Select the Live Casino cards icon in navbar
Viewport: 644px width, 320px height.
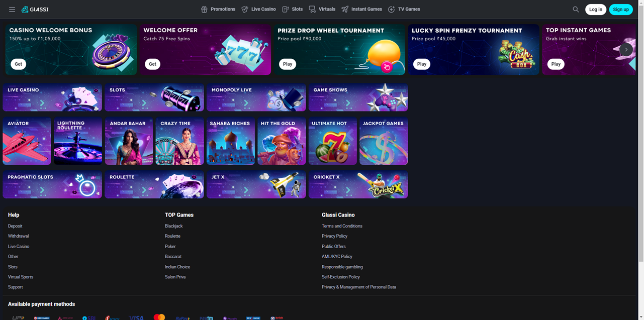click(x=244, y=9)
